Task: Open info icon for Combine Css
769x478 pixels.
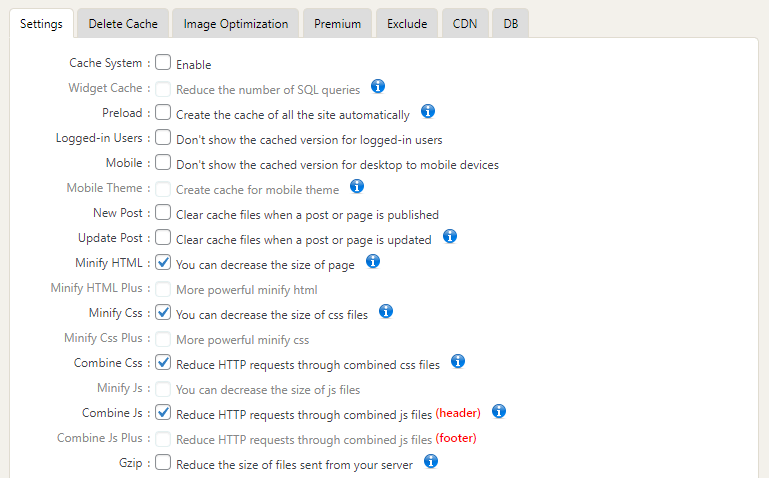Action: click(x=458, y=361)
